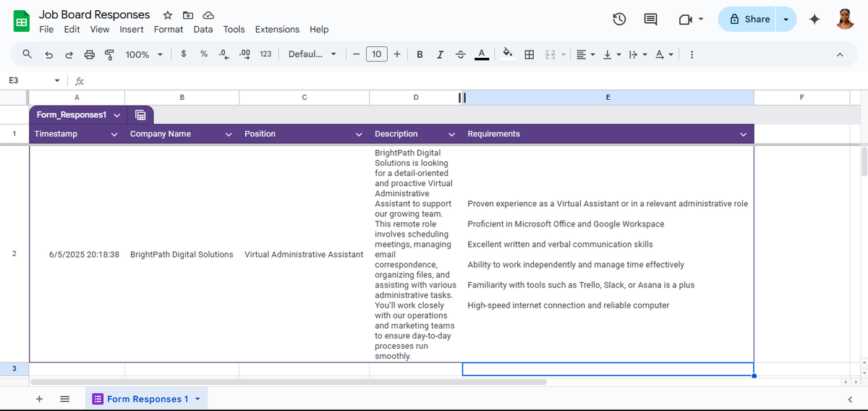Open text wrapping dropdown
Image resolution: width=868 pixels, height=411 pixels.
[x=637, y=54]
